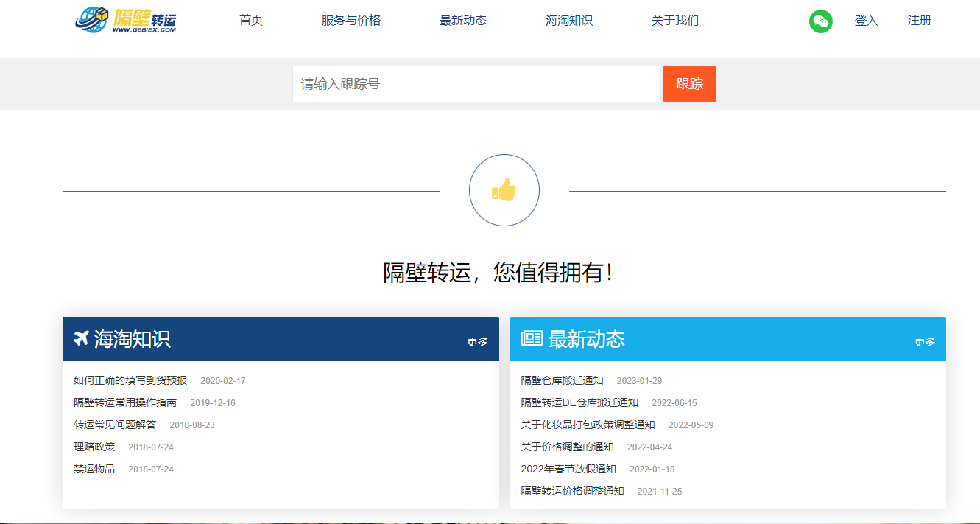Screen dimensions: 980x524
Task: Click the newspaper icon beside 最新动态
Action: tap(532, 338)
